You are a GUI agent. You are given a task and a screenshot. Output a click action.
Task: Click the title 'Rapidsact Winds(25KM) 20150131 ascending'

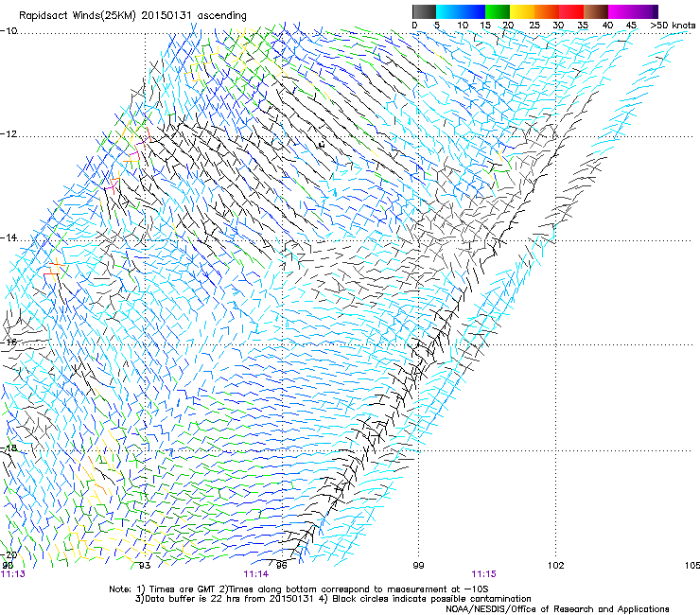coord(132,16)
